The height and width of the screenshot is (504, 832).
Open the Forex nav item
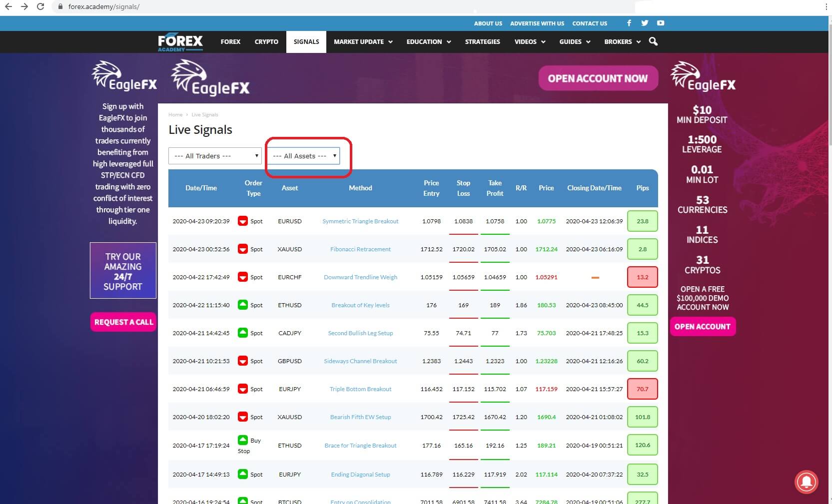(230, 42)
